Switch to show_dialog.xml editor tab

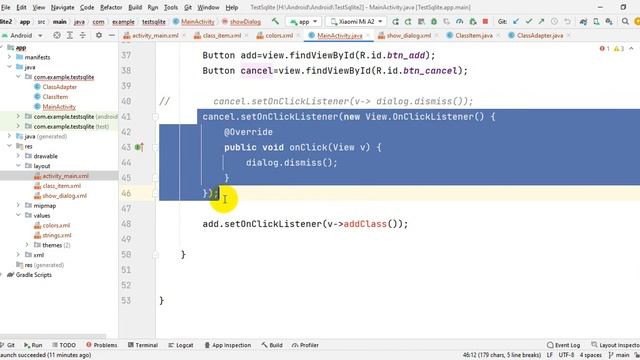[x=409, y=36]
